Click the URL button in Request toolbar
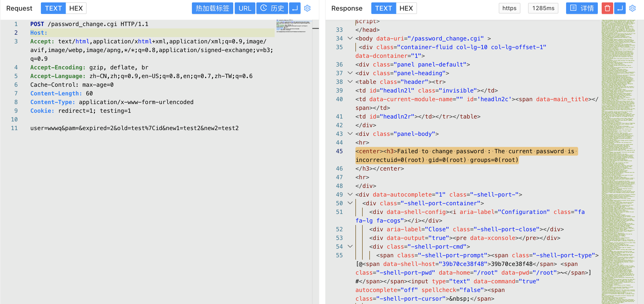The width and height of the screenshot is (644, 304). tap(245, 8)
